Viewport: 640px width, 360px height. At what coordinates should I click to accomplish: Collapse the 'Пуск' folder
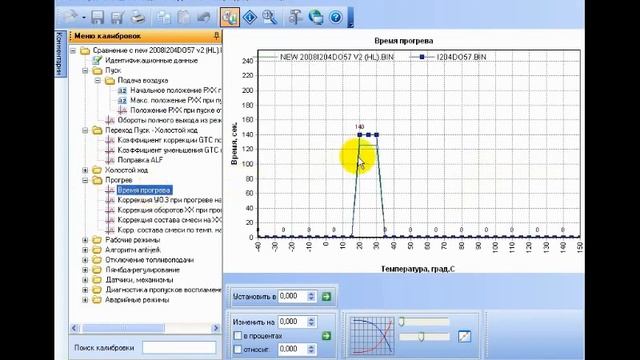pyautogui.click(x=85, y=71)
